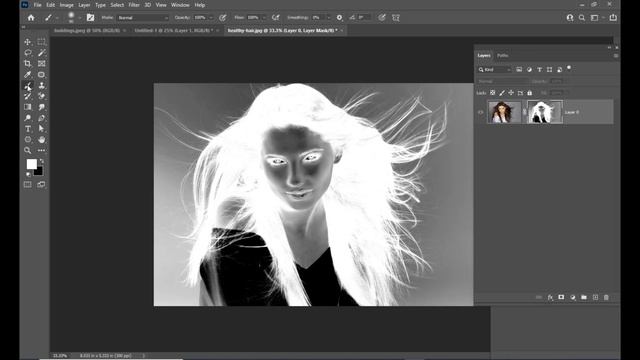
Task: Open the brush preset picker dropdown
Action: [x=79, y=18]
